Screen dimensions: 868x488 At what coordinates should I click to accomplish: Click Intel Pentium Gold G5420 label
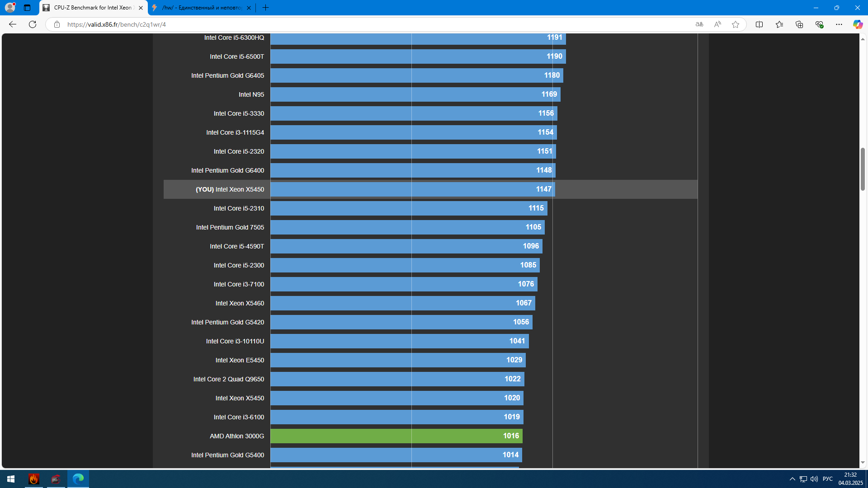pyautogui.click(x=227, y=322)
